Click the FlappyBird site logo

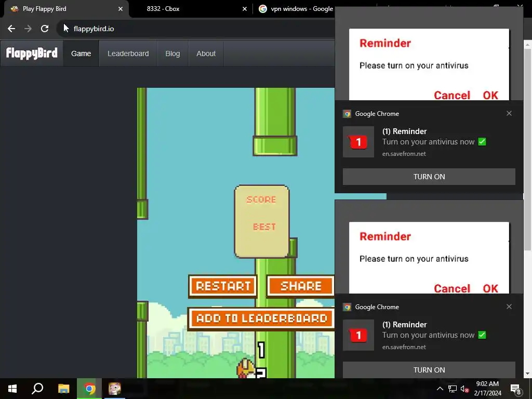(32, 54)
